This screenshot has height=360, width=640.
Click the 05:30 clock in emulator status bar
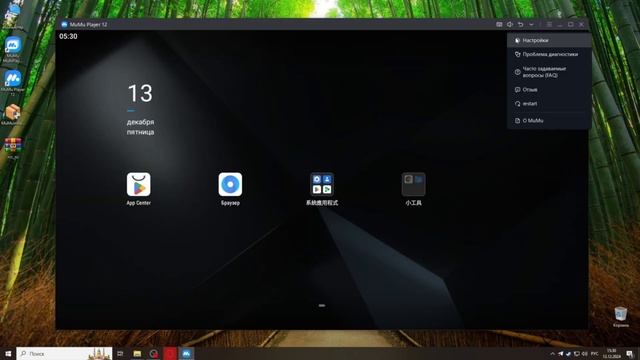tap(68, 36)
